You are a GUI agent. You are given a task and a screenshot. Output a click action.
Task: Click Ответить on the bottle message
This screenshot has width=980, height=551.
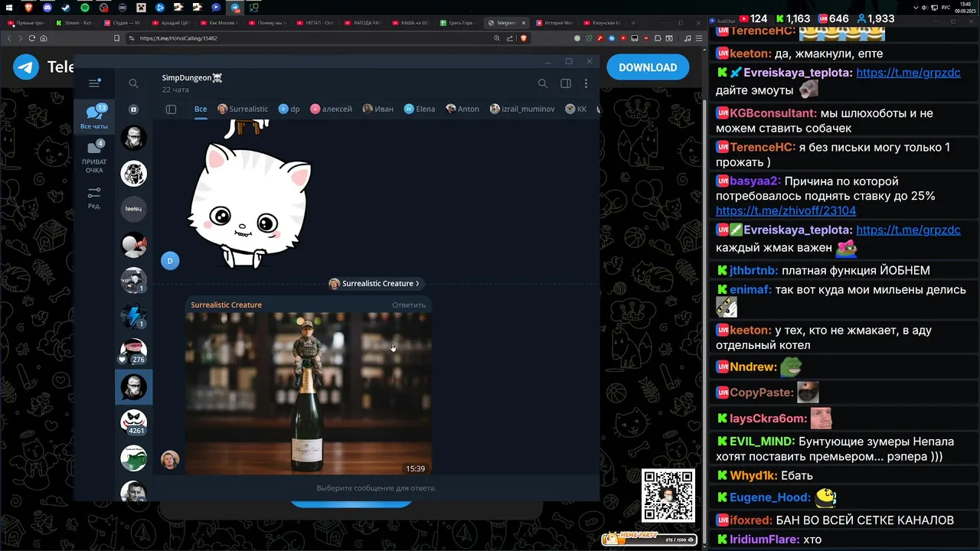(409, 305)
